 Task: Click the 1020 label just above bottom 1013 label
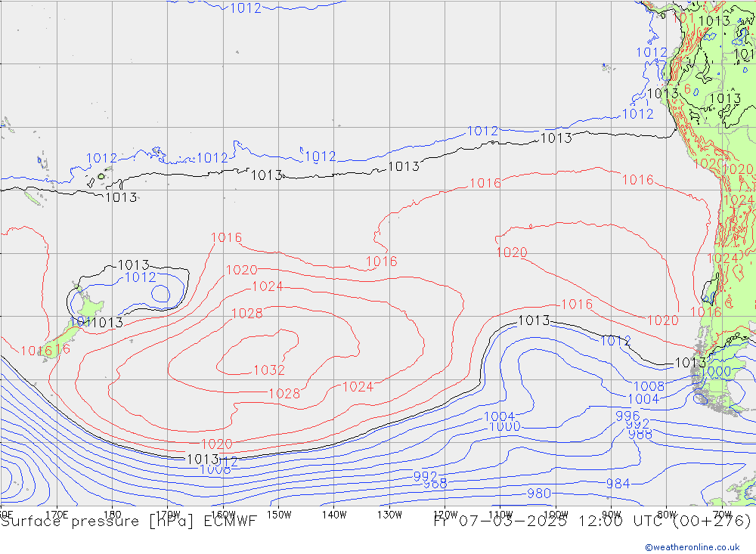[x=216, y=444]
